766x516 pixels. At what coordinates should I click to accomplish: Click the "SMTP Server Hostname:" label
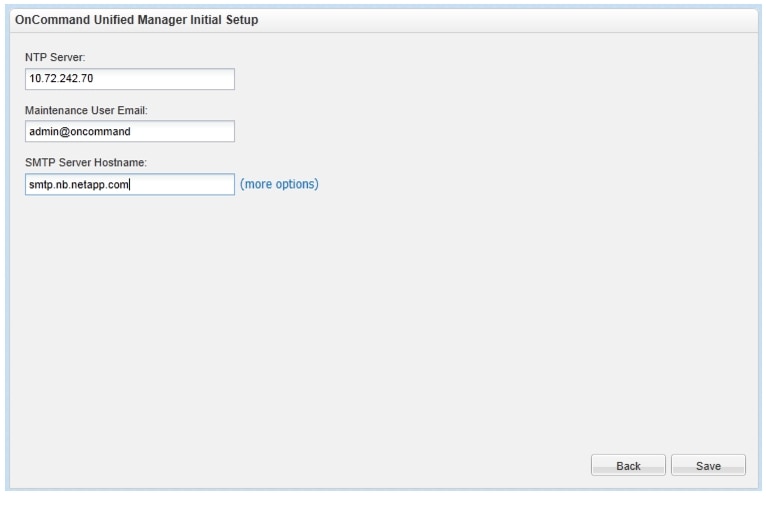pos(85,163)
